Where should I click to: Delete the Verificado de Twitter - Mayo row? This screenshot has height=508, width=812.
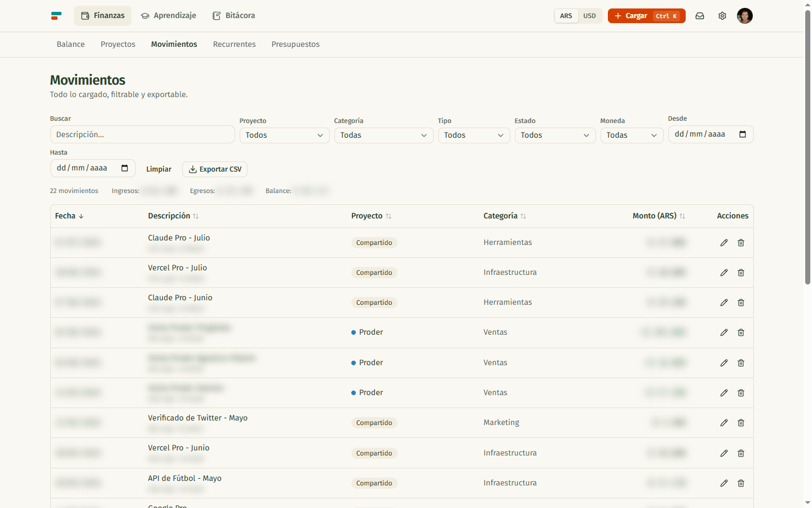(741, 423)
